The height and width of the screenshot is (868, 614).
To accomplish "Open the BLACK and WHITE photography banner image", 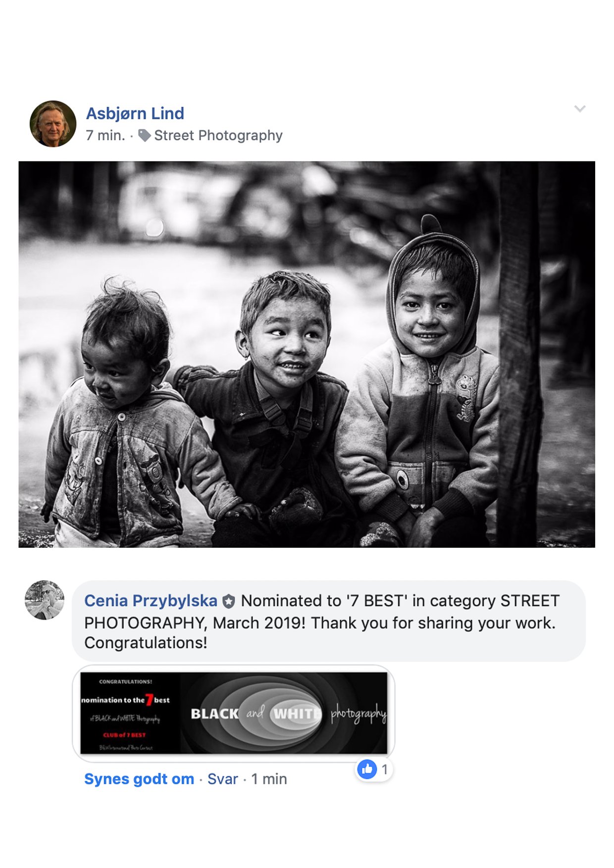I will 234,713.
